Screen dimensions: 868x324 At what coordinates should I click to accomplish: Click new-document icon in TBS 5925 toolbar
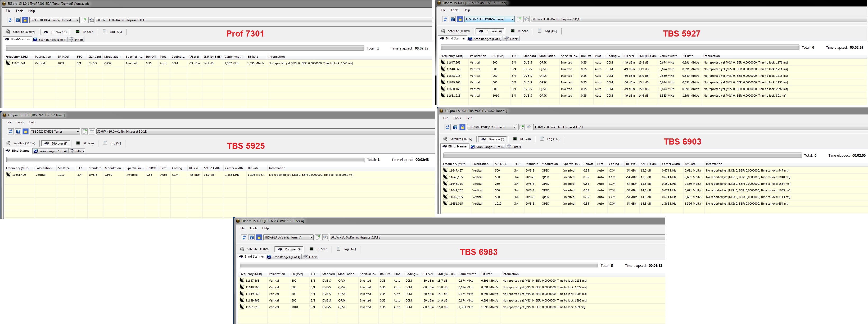tap(85, 132)
